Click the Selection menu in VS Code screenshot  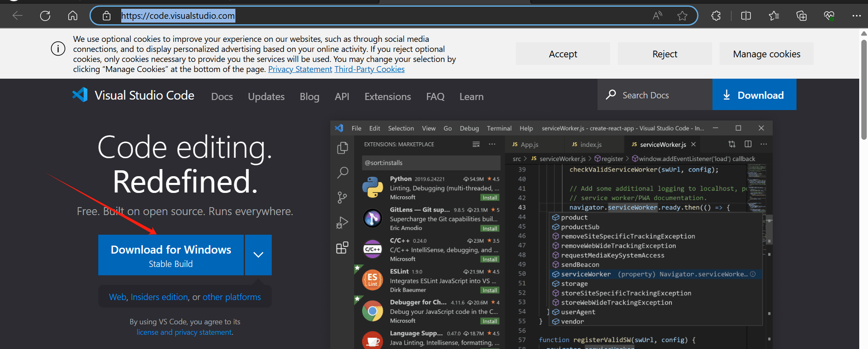click(x=401, y=128)
